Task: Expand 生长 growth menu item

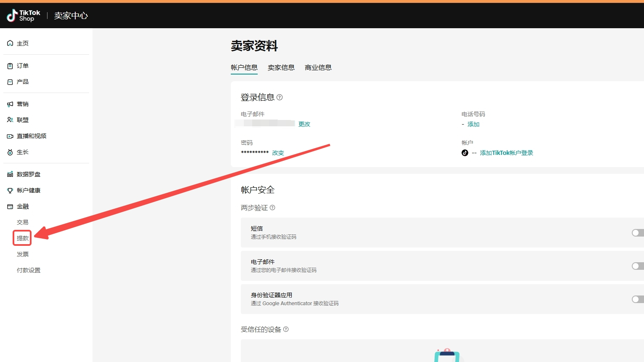Action: (22, 152)
